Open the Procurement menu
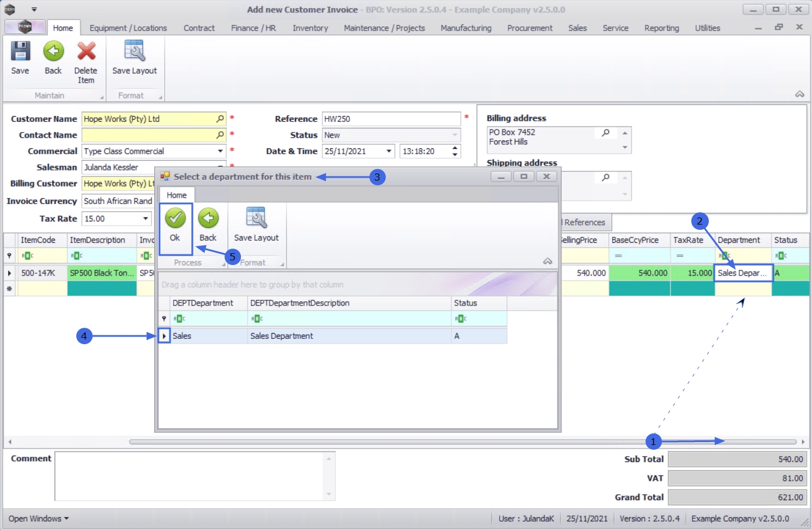812x530 pixels. pos(530,28)
